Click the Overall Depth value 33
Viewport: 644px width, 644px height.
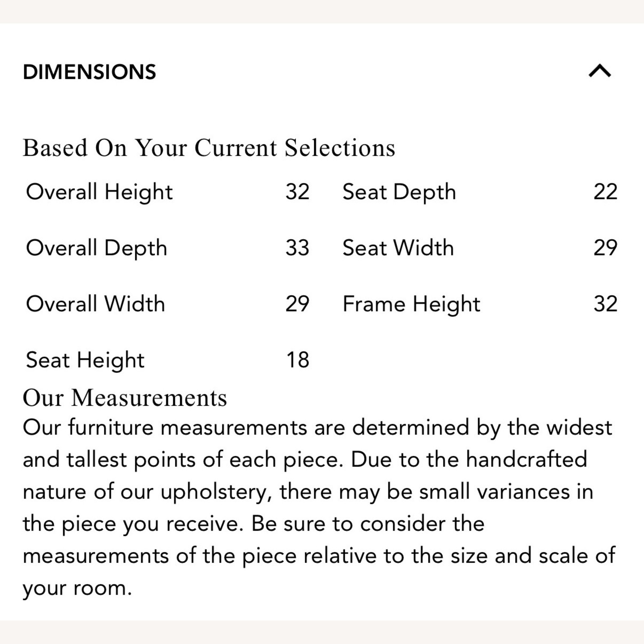[x=297, y=248]
